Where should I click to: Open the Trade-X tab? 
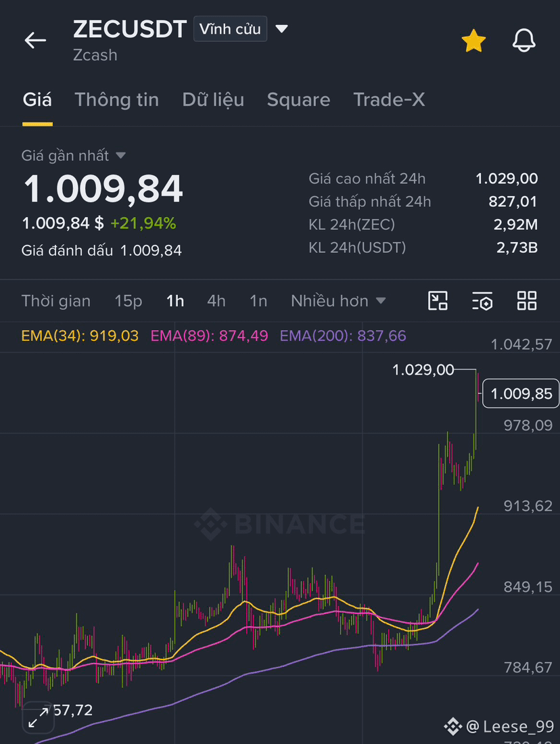click(x=389, y=99)
